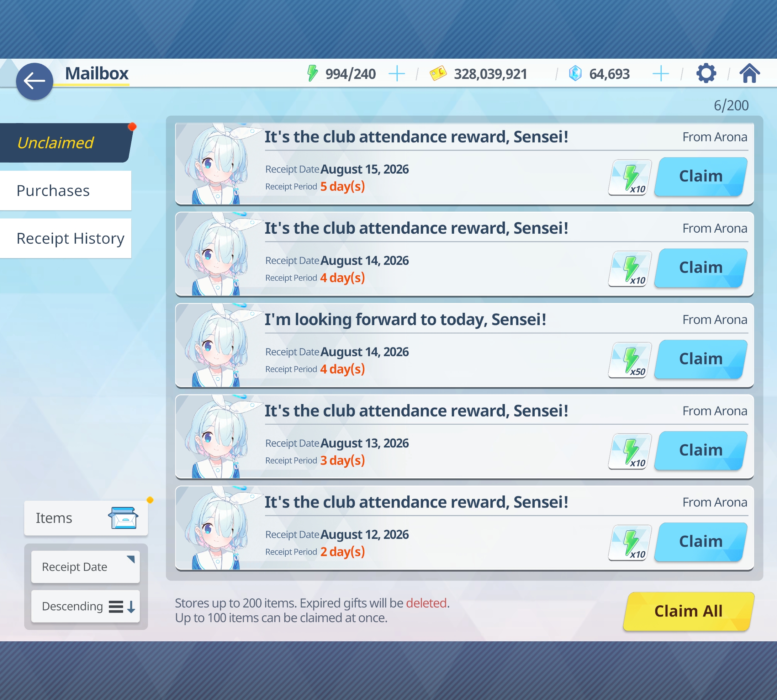Claim all mailbox rewards at once
Screen dimensions: 777x700
[688, 611]
